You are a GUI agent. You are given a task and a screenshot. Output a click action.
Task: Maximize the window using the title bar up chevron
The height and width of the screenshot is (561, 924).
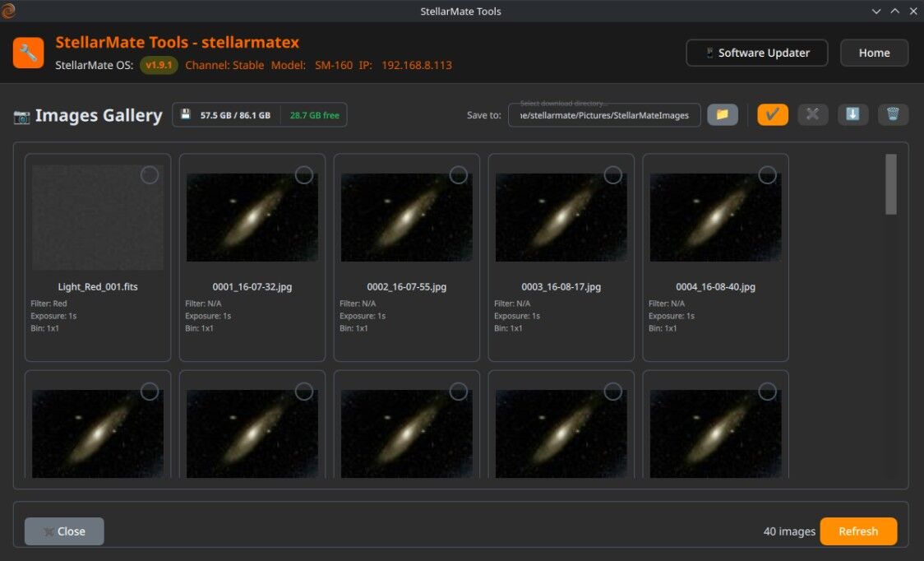click(894, 12)
